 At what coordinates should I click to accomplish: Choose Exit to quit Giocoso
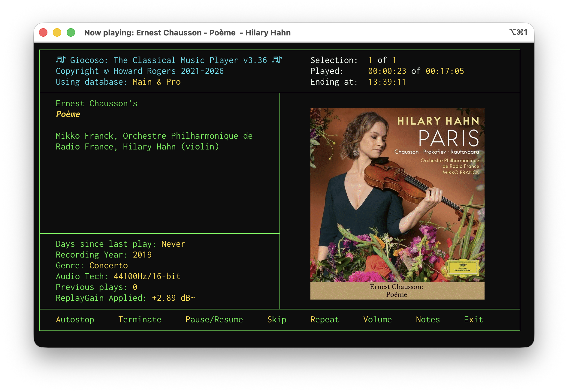pyautogui.click(x=473, y=320)
